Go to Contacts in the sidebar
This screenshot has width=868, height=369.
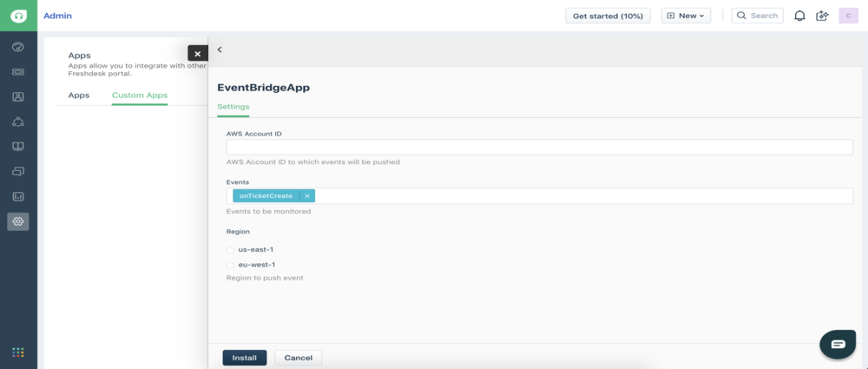[18, 96]
